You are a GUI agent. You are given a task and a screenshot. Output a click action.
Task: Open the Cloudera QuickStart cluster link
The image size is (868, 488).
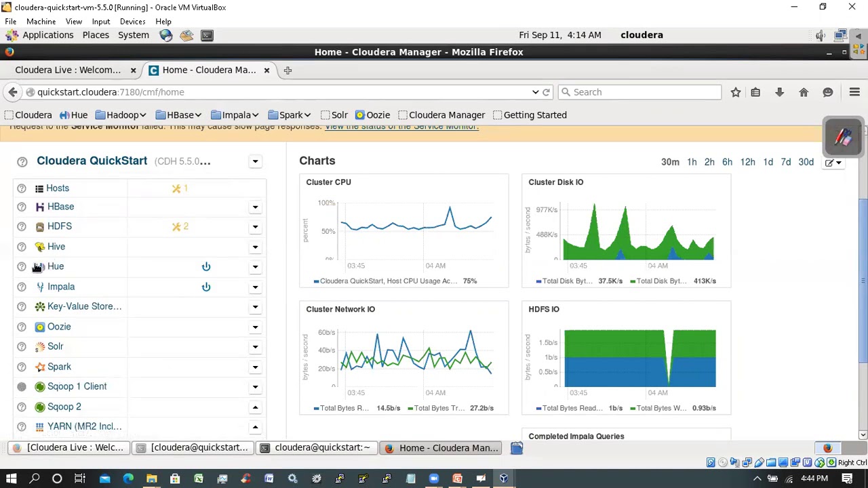pyautogui.click(x=92, y=161)
